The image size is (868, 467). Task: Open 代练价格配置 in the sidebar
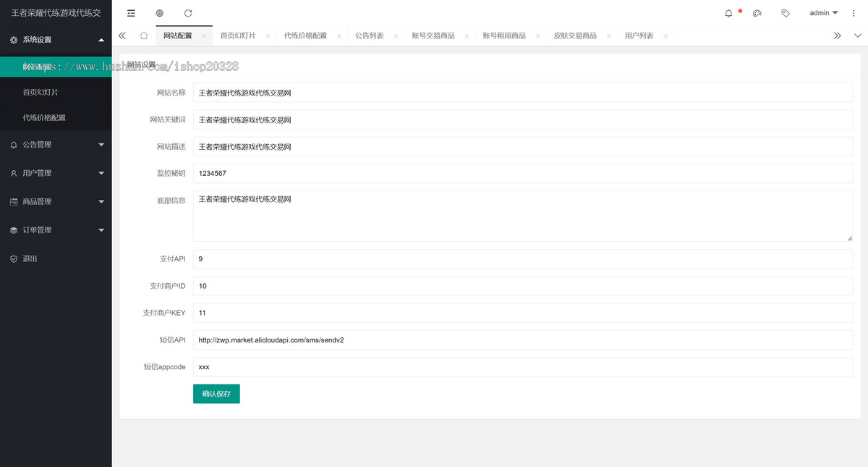(x=56, y=117)
